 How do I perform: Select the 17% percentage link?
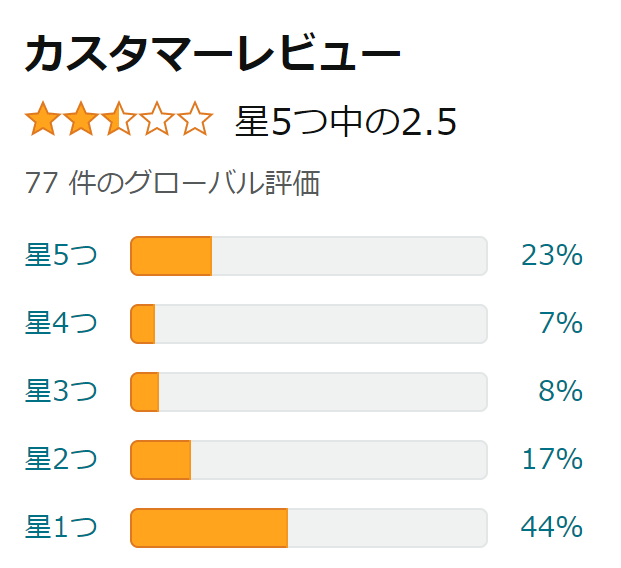tap(552, 459)
